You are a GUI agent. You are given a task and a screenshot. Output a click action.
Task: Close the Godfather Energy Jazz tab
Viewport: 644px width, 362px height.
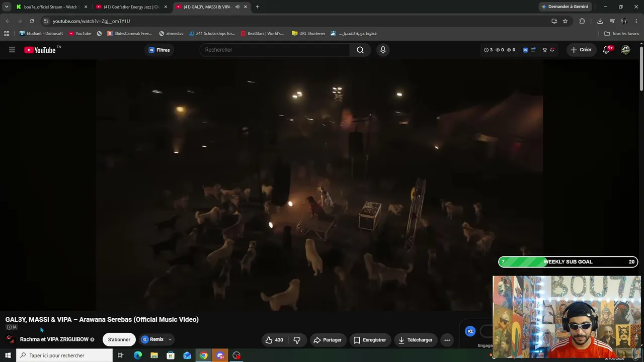(166, 7)
